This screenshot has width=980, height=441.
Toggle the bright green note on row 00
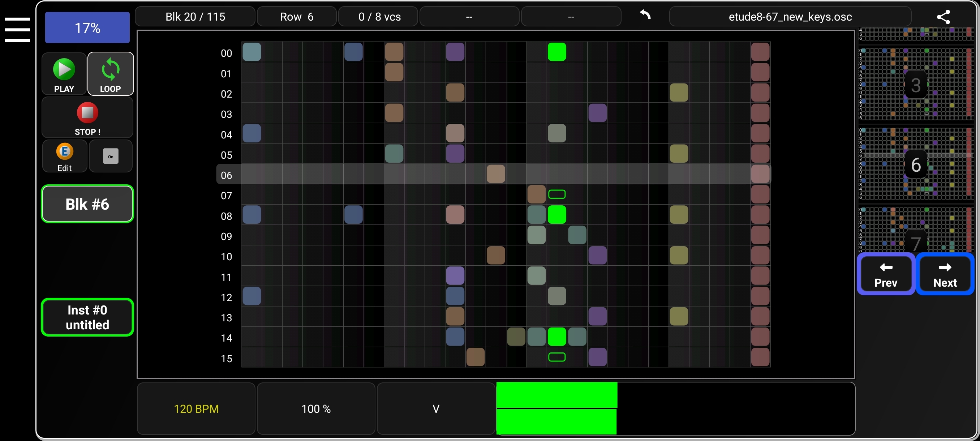(556, 52)
